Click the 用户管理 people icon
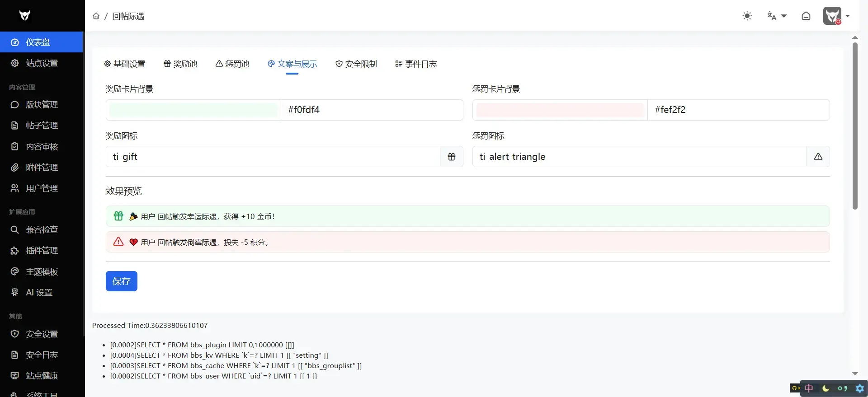Screen dimensions: 868x397 click(15, 188)
